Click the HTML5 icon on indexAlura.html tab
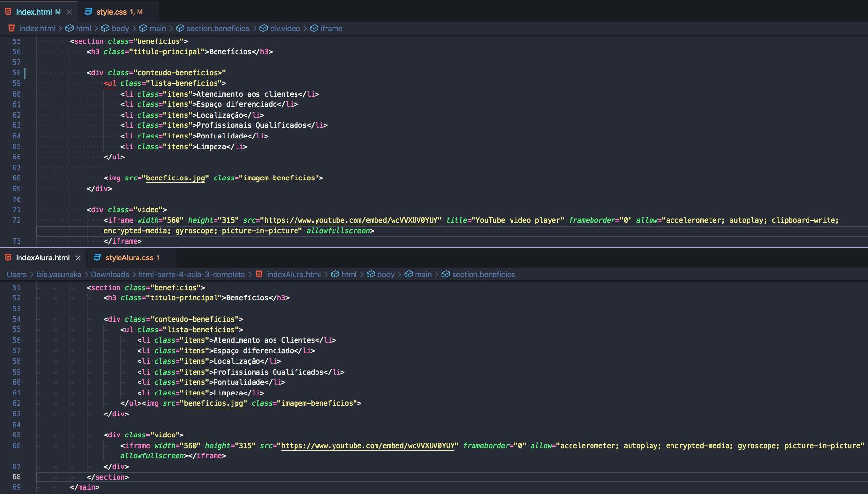 click(8, 257)
